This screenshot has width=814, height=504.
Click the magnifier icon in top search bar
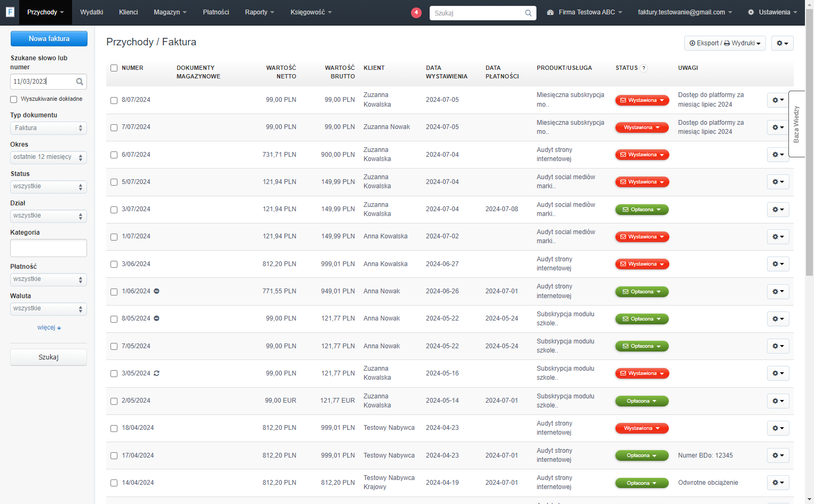(x=528, y=13)
